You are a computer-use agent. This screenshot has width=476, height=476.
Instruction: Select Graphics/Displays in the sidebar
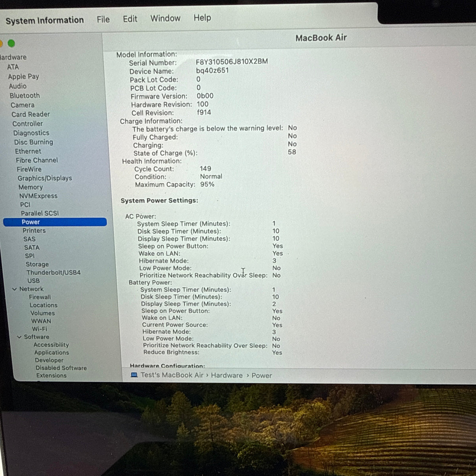click(44, 178)
